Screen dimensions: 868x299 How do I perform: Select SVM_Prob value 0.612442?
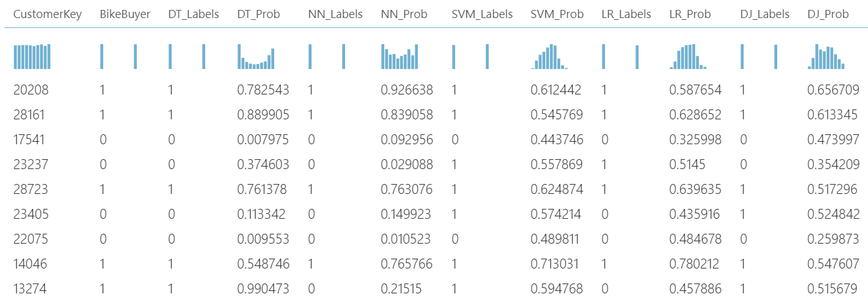click(556, 90)
